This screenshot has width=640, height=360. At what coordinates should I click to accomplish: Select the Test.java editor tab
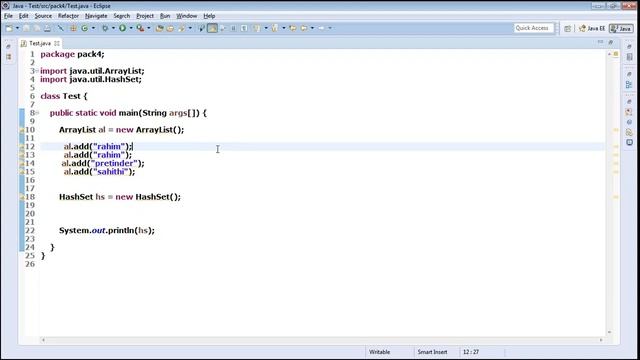coord(39,43)
